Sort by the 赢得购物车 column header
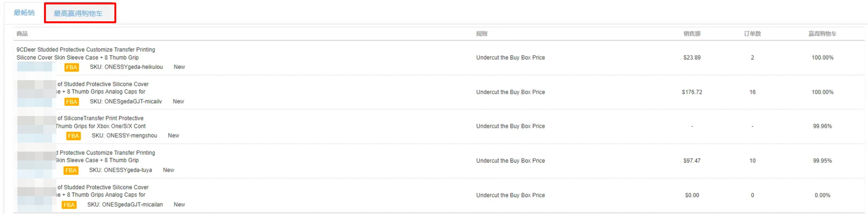The image size is (868, 214). [x=822, y=34]
